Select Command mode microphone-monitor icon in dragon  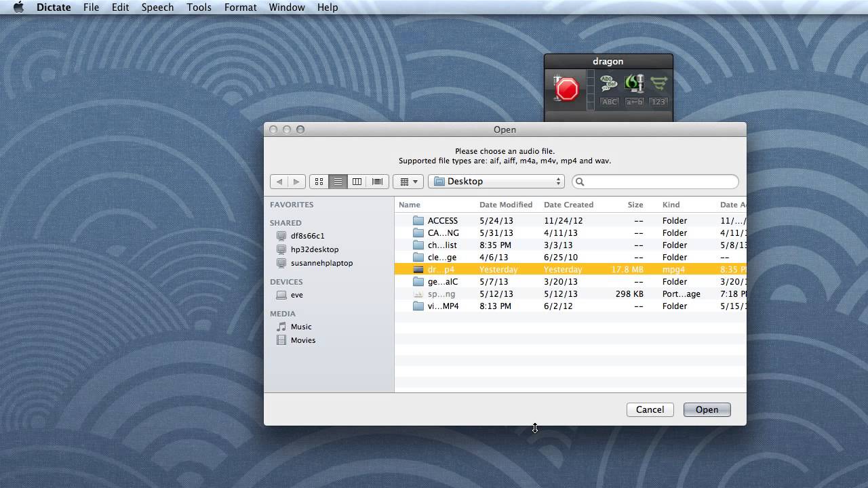634,83
